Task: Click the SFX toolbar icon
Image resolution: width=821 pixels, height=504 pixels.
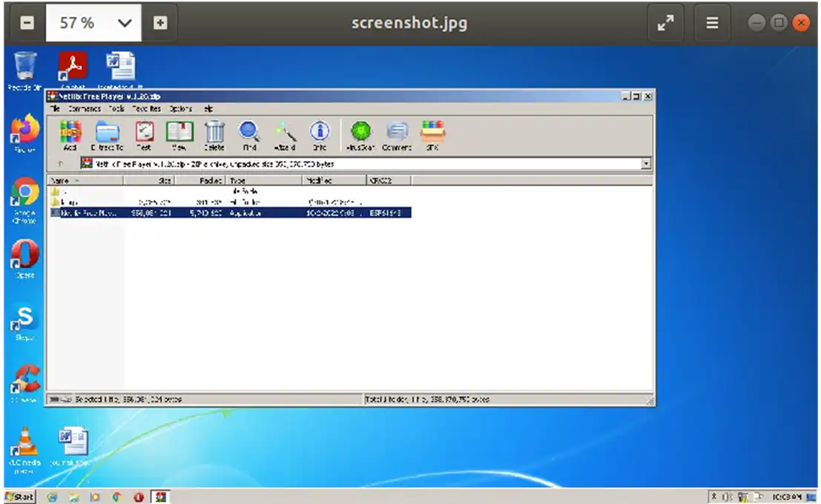Action: (x=432, y=136)
